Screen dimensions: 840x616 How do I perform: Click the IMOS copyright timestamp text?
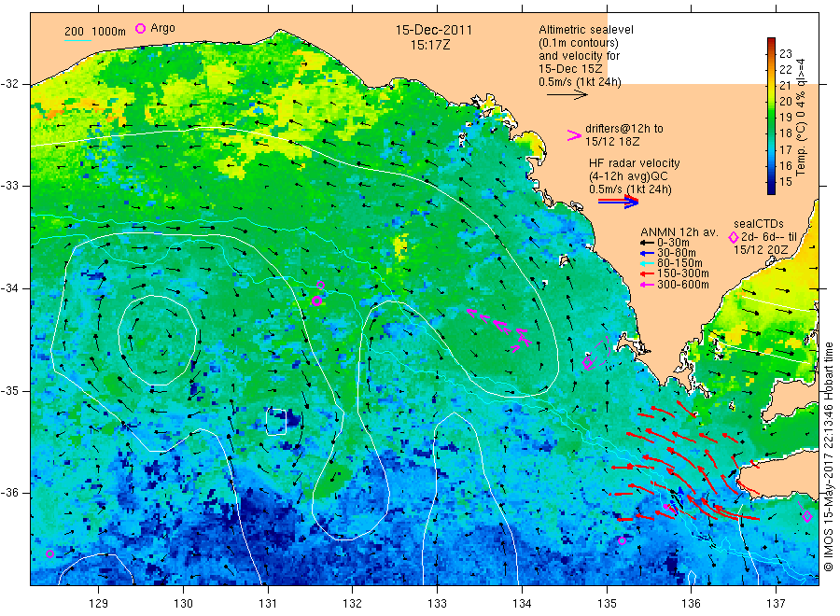[829, 456]
